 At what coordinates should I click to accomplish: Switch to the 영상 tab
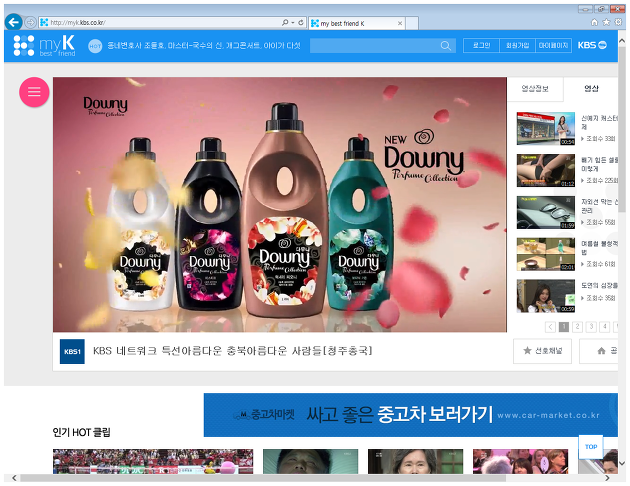click(x=591, y=89)
